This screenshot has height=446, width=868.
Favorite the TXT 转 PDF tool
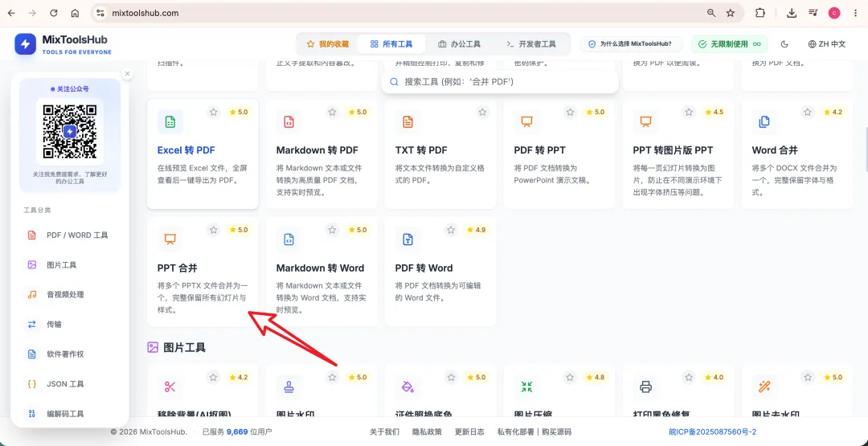pos(483,113)
